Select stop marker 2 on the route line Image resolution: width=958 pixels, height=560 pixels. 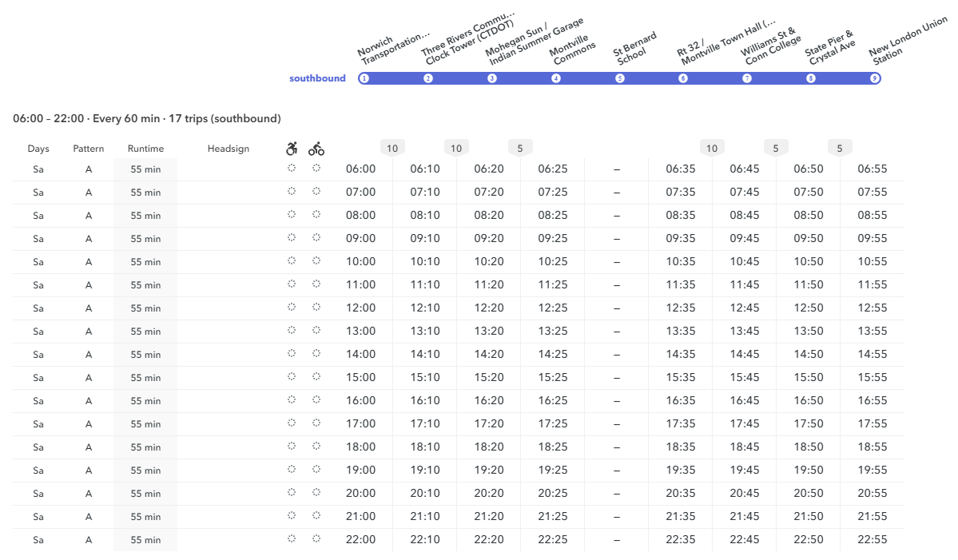428,78
